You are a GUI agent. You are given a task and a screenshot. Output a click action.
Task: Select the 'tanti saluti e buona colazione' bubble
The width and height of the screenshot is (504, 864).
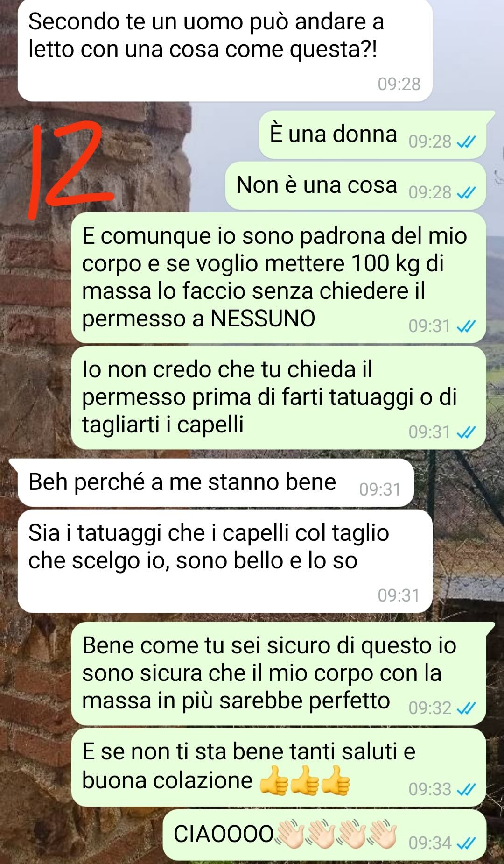click(279, 767)
